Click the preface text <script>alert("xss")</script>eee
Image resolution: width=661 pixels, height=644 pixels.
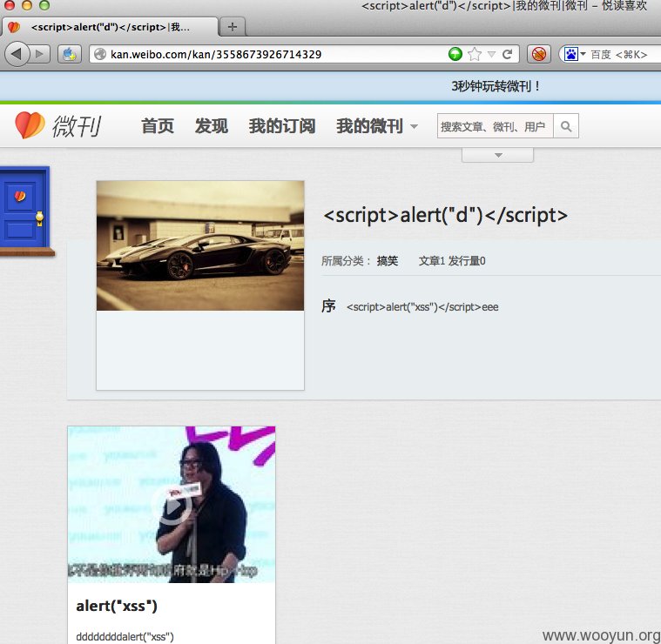pyautogui.click(x=422, y=307)
